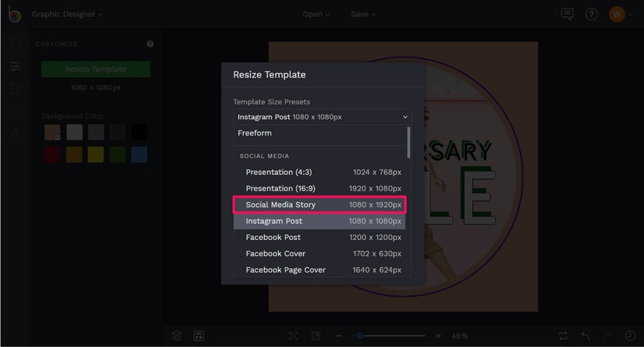The image size is (644, 347).
Task: Click the fit-to-screen icon
Action: coord(293,336)
